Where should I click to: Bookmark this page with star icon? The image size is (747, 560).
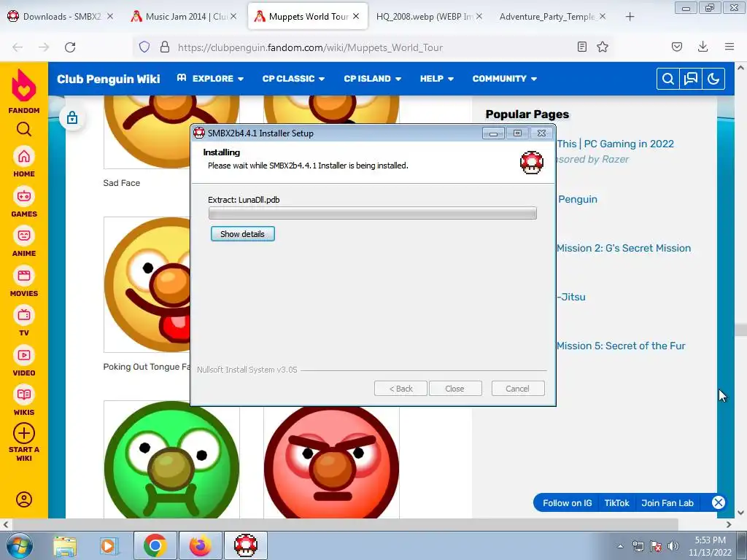pos(603,47)
